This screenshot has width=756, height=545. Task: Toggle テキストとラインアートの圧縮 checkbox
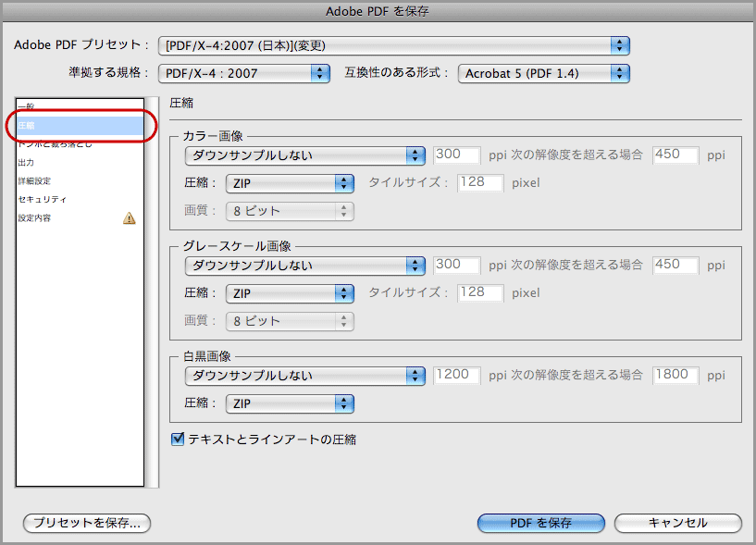[x=178, y=439]
